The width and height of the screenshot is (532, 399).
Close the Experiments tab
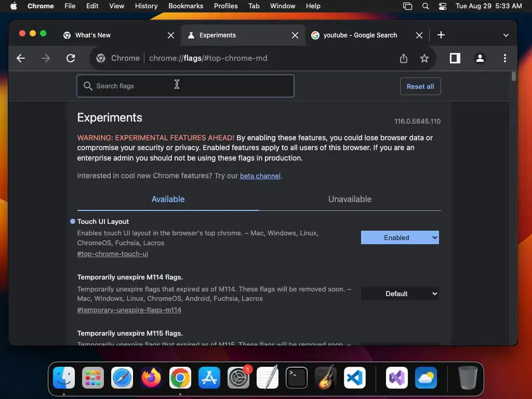pyautogui.click(x=295, y=35)
